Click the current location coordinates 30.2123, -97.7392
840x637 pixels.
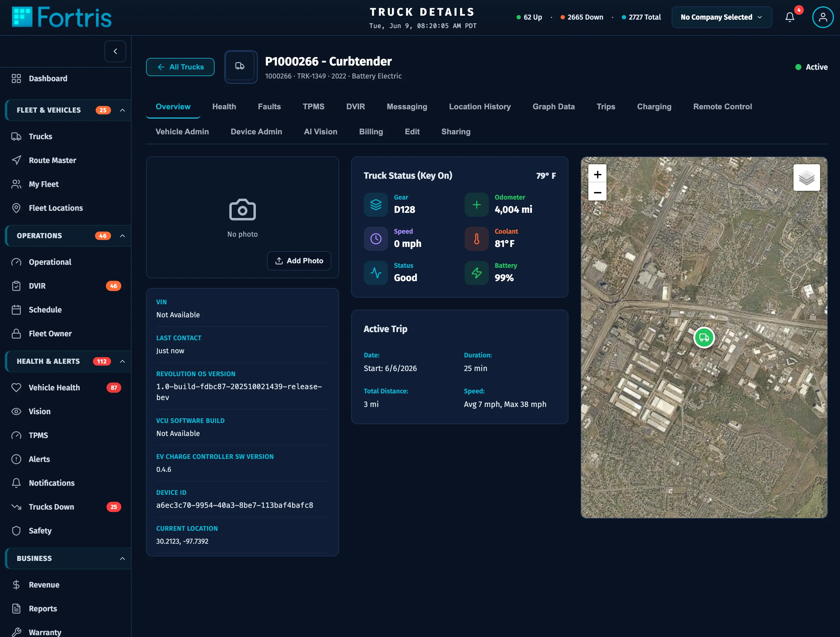[182, 541]
